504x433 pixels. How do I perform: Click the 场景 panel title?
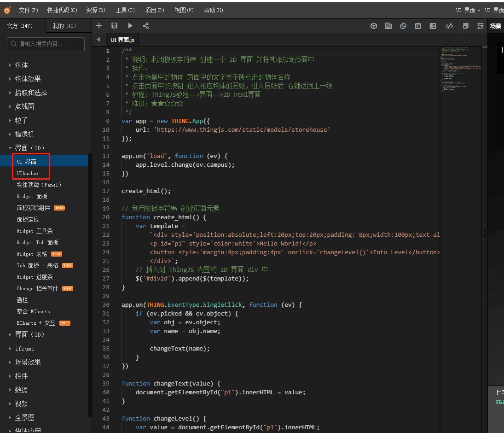tap(495, 26)
